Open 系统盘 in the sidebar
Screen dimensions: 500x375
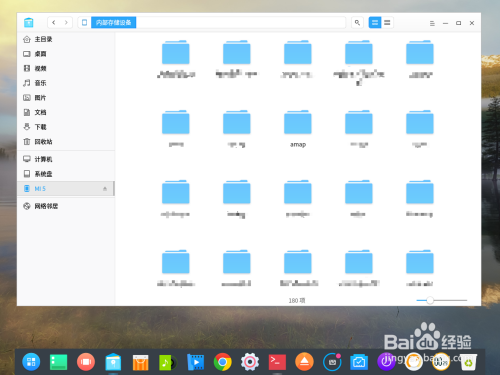[x=66, y=174]
